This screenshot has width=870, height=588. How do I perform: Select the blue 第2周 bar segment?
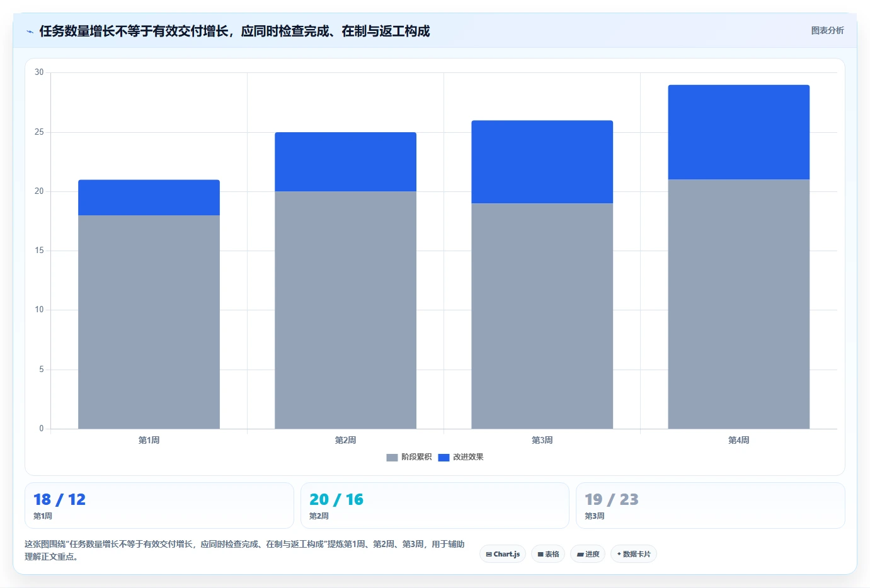[345, 162]
